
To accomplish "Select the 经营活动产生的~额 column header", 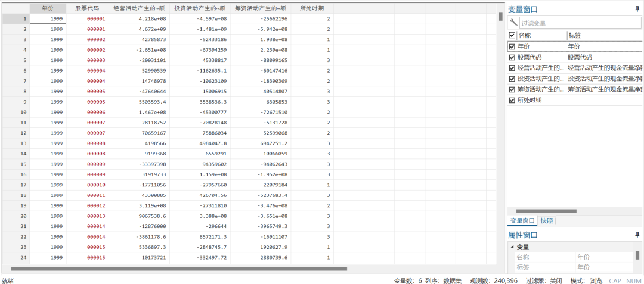I will click(x=139, y=8).
